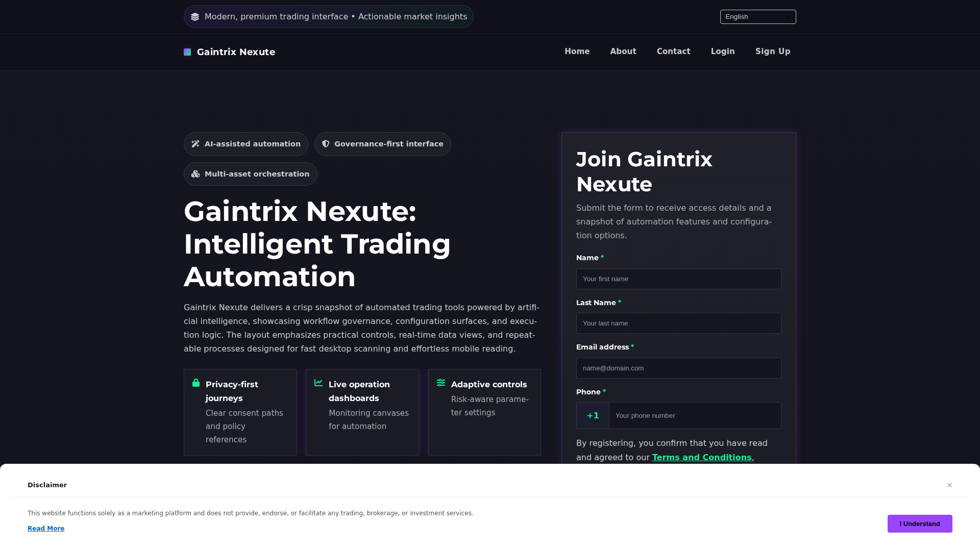This screenshot has width=980, height=551.
Task: Click the shield Governance-first interface icon
Action: [326, 144]
